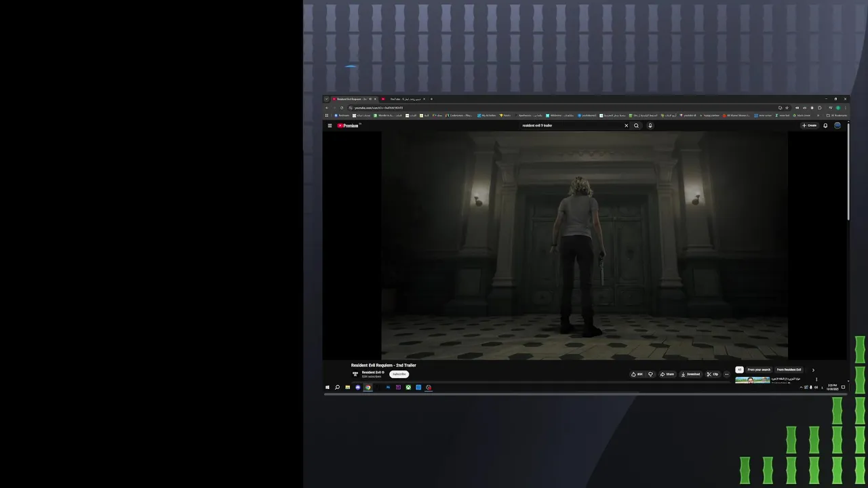
Task: Share the trailer video
Action: click(x=667, y=374)
